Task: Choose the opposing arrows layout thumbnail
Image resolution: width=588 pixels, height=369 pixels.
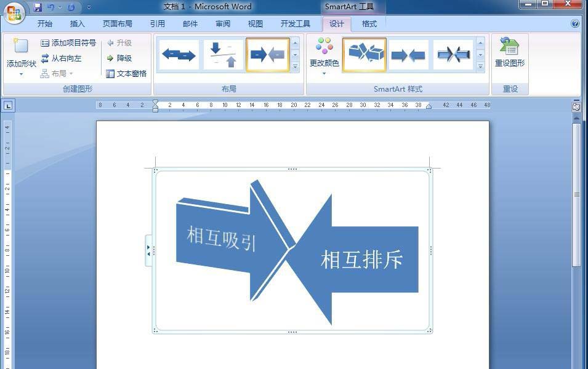Action: point(179,55)
